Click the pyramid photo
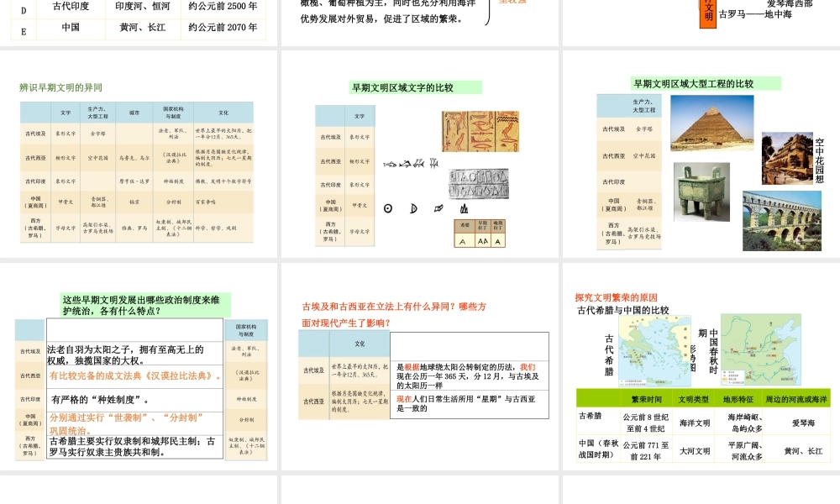This screenshot has height=504, width=840. [712, 123]
